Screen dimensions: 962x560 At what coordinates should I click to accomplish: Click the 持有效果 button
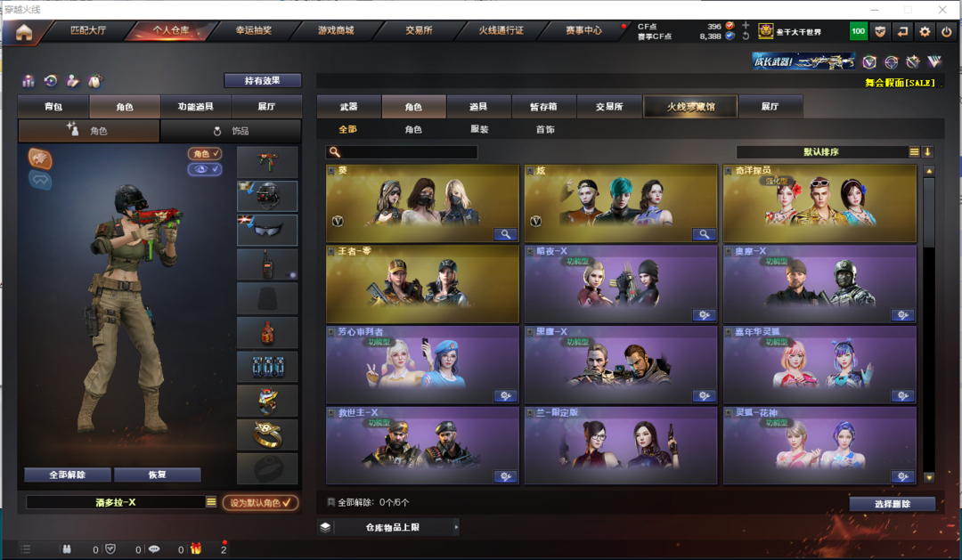(263, 80)
